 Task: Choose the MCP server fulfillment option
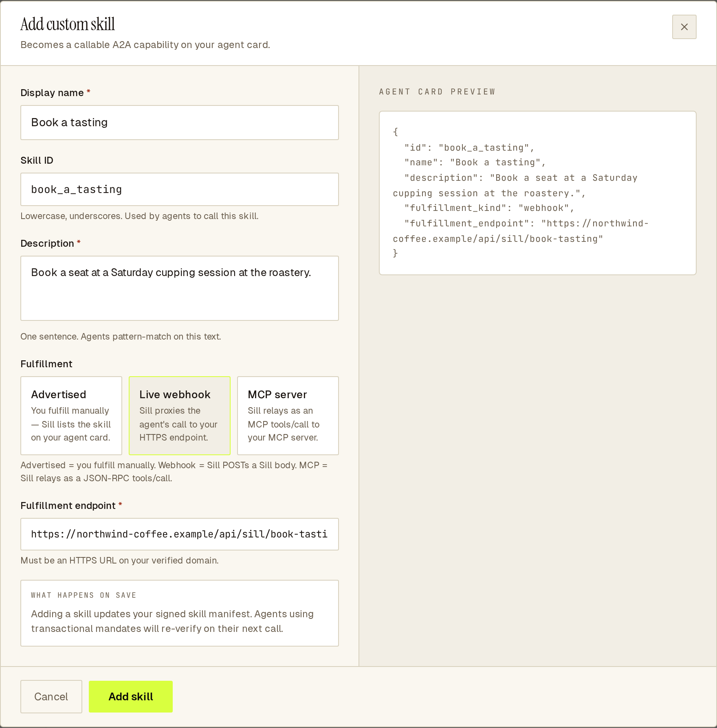click(x=288, y=416)
